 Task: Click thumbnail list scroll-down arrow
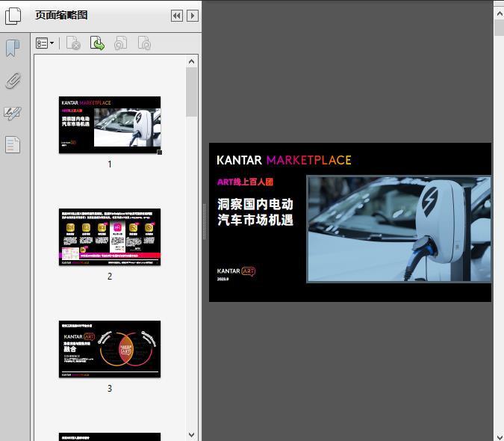192,435
